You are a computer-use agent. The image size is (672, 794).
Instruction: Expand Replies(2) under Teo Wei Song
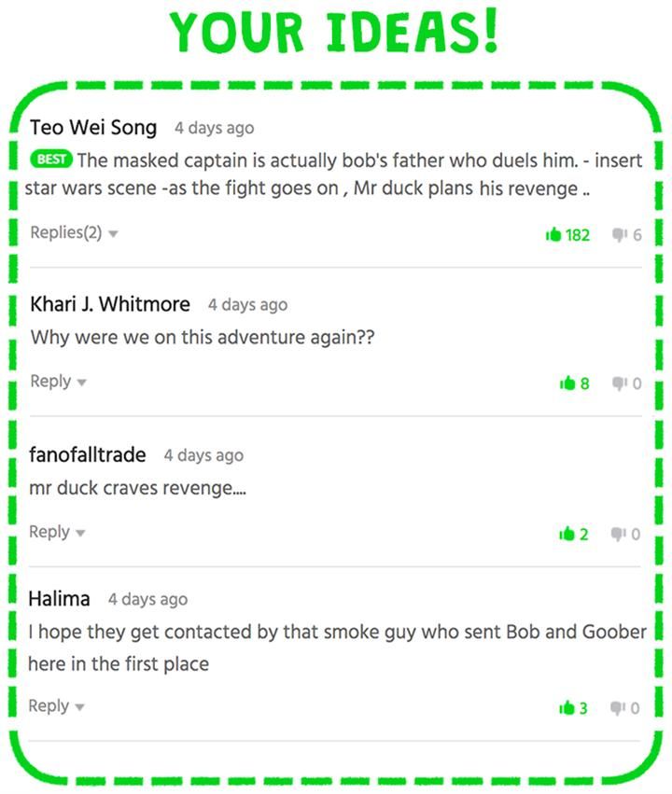coord(74,232)
